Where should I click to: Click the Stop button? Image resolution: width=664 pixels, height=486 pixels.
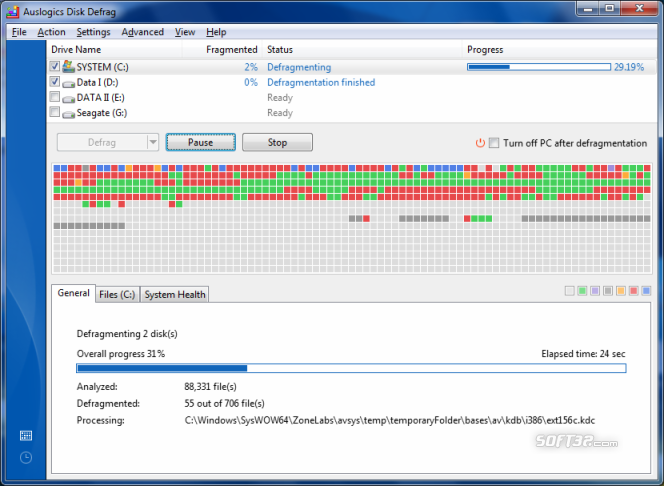click(x=277, y=142)
